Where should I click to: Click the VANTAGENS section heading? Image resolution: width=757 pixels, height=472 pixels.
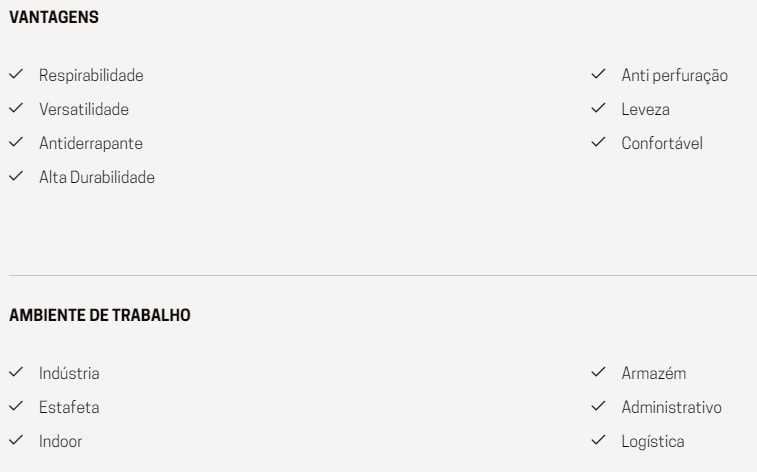54,17
